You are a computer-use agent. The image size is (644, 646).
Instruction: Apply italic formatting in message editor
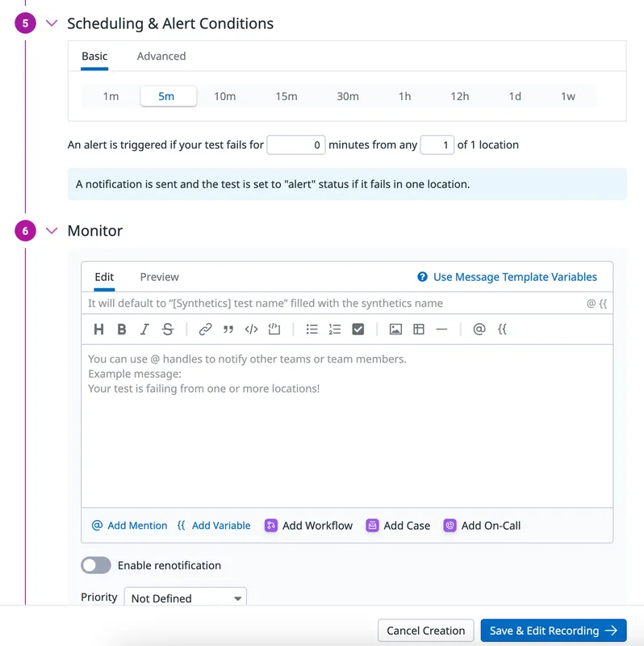point(144,329)
